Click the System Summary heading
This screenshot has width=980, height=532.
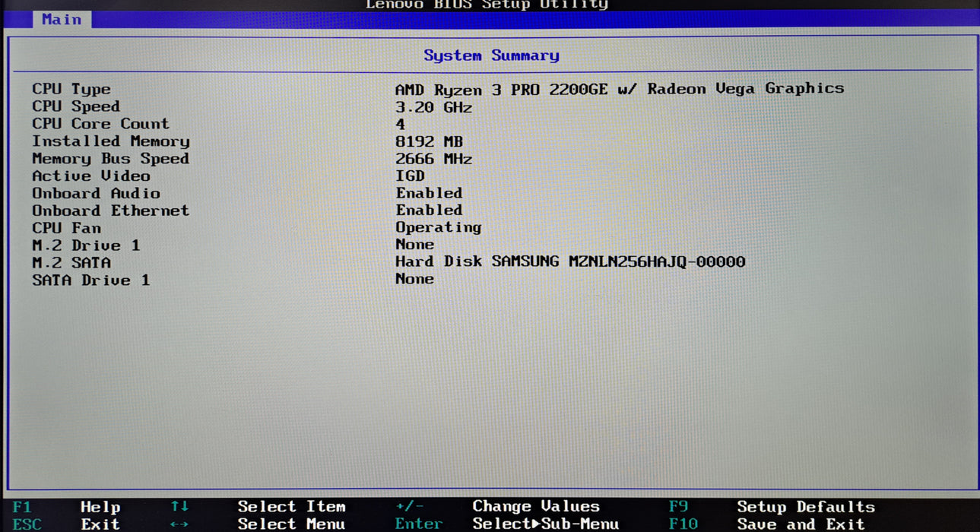point(491,55)
